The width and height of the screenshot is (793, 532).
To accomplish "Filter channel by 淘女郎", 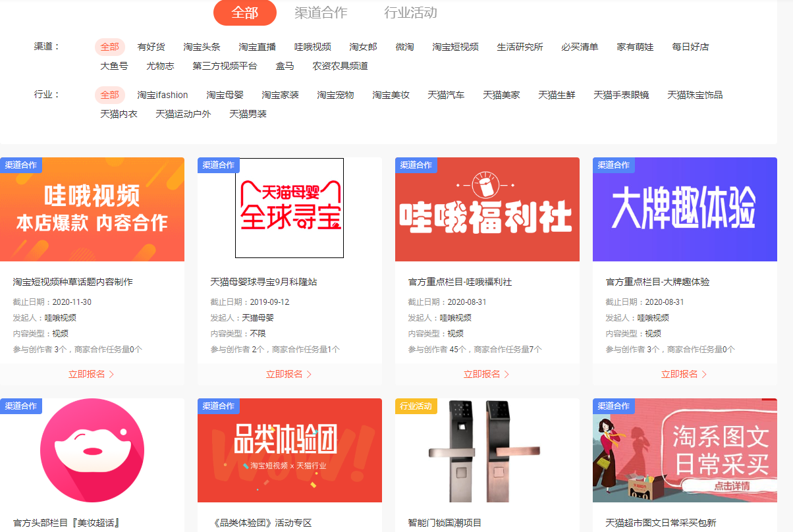I will coord(363,47).
